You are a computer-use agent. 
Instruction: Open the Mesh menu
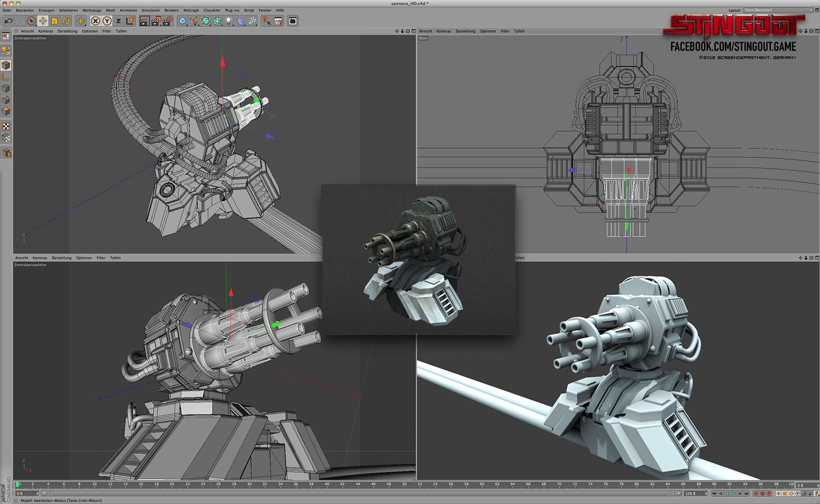point(110,10)
